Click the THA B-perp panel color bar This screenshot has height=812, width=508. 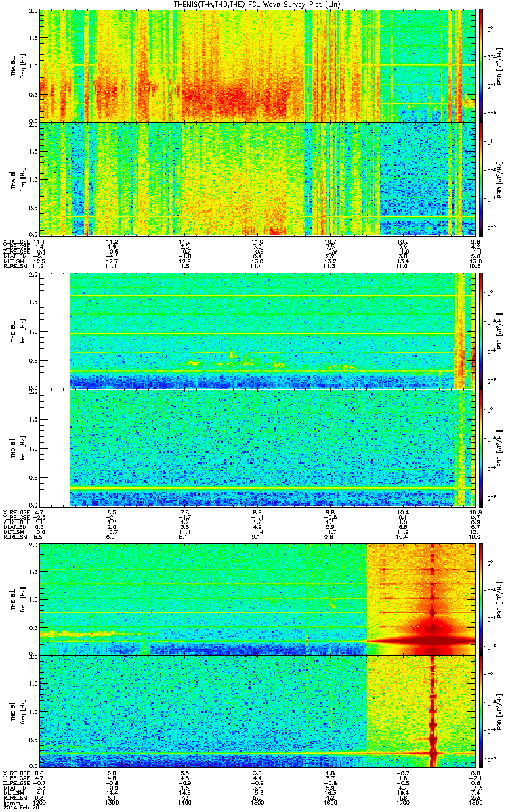[x=481, y=66]
